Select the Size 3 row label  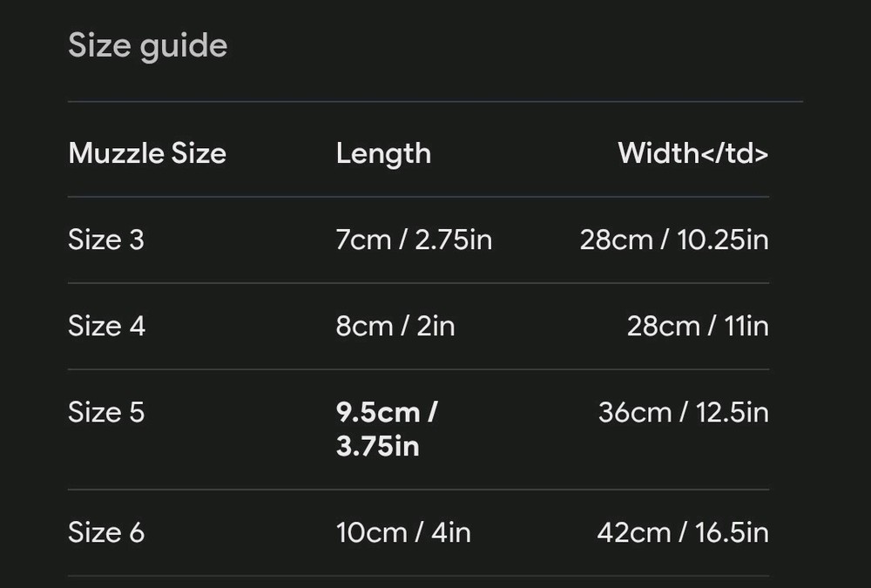106,240
